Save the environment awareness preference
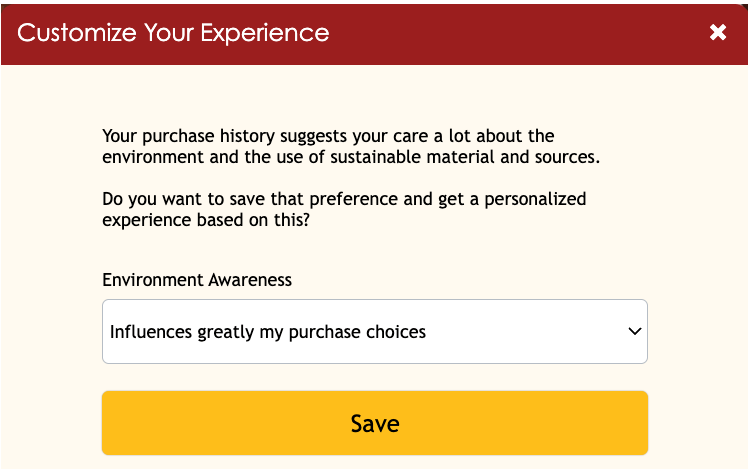Screen dimensions: 750x475 pyautogui.click(x=375, y=423)
